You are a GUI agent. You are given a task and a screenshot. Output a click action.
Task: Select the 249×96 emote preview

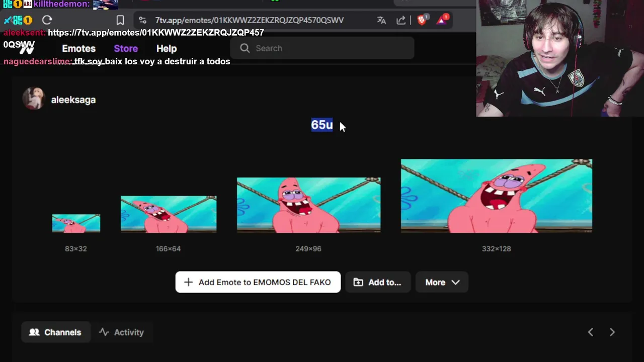(308, 205)
